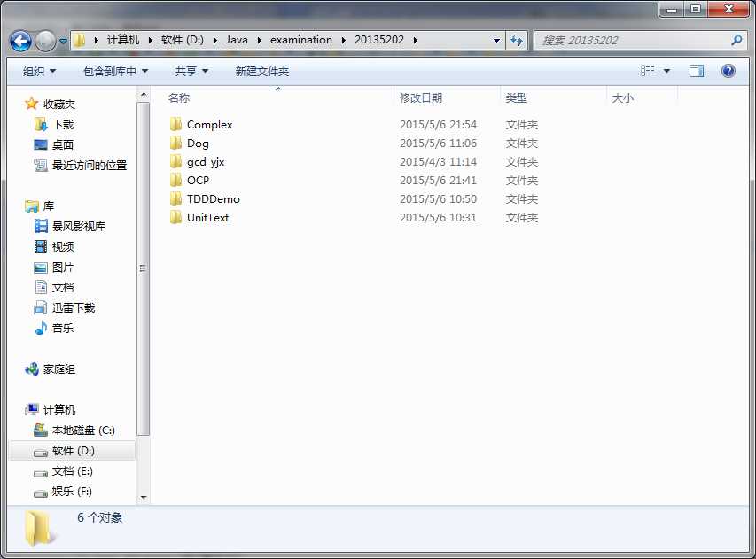Select the OCP folder icon
This screenshot has width=756, height=559.
click(x=176, y=180)
